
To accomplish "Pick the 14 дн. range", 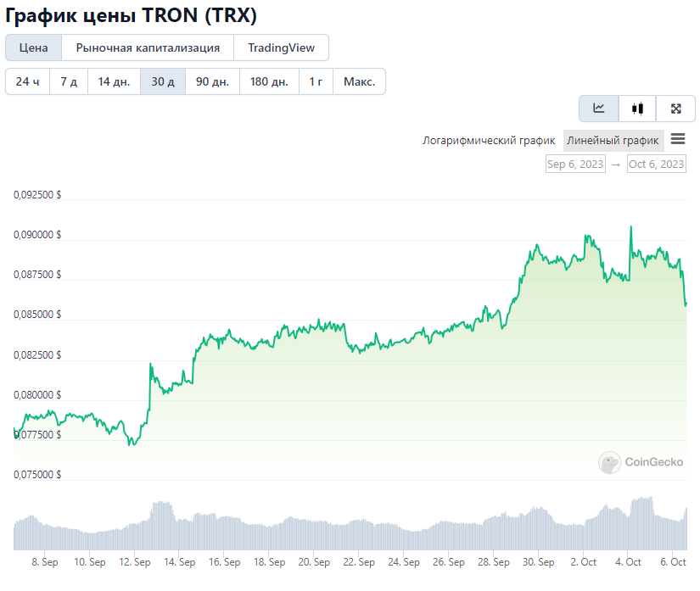I will pos(115,81).
